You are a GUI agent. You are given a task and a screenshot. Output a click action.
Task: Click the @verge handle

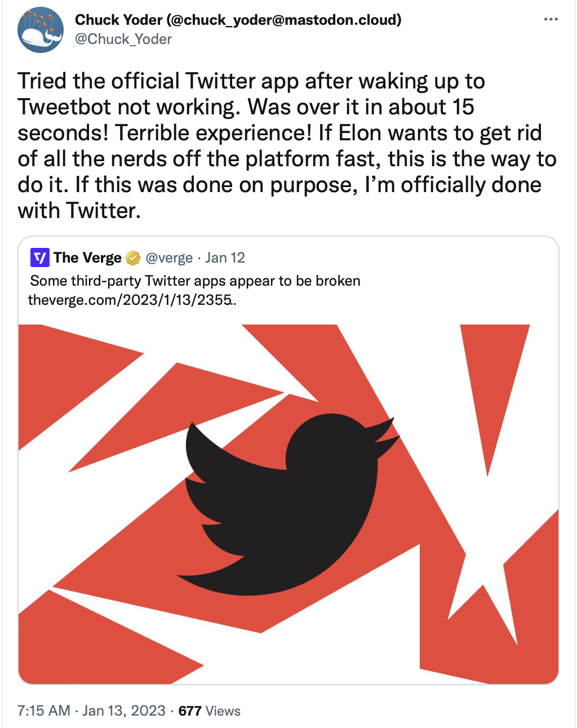tap(169, 258)
